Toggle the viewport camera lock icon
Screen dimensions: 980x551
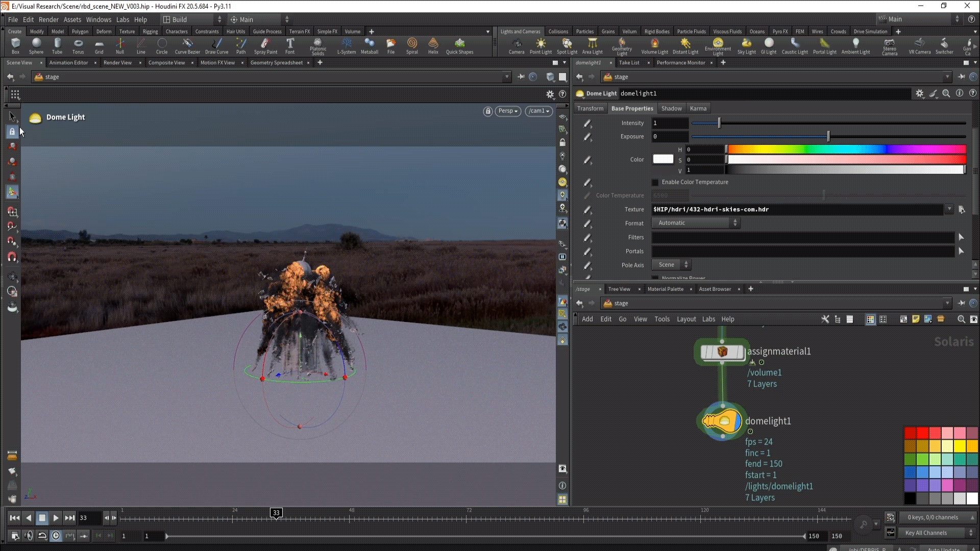(487, 111)
